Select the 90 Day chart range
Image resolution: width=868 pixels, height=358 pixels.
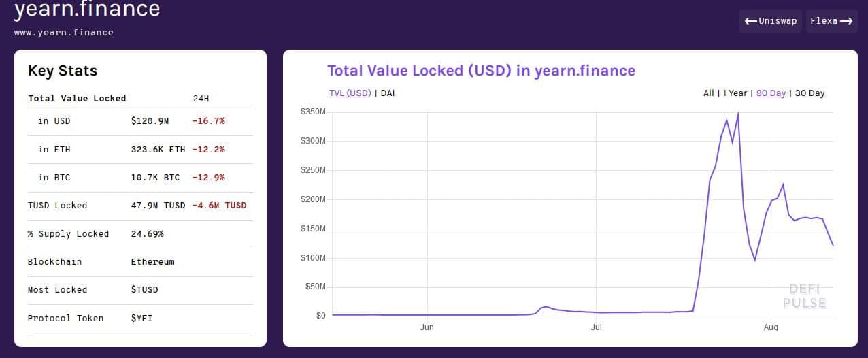pos(771,93)
